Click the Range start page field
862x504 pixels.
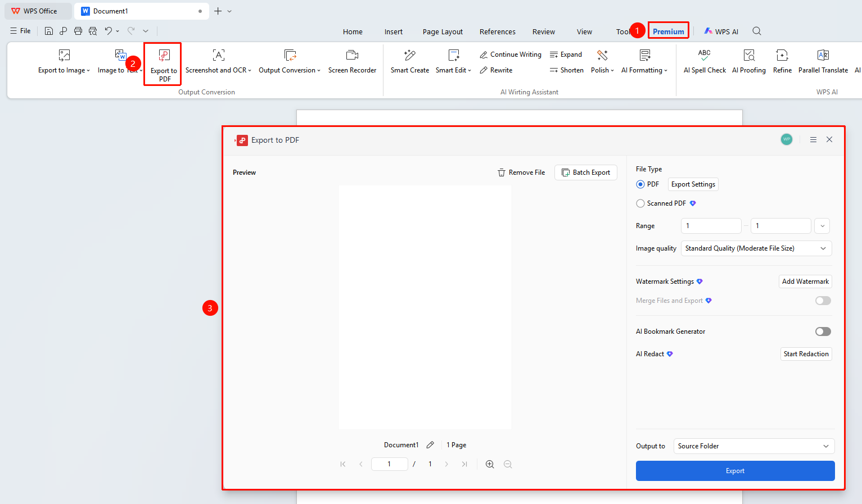[711, 226]
